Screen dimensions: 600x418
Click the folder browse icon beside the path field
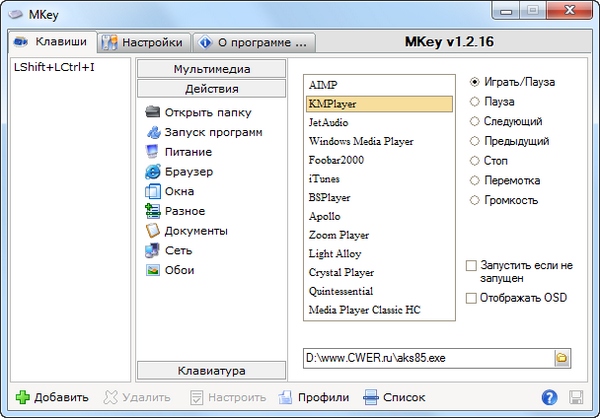[562, 357]
